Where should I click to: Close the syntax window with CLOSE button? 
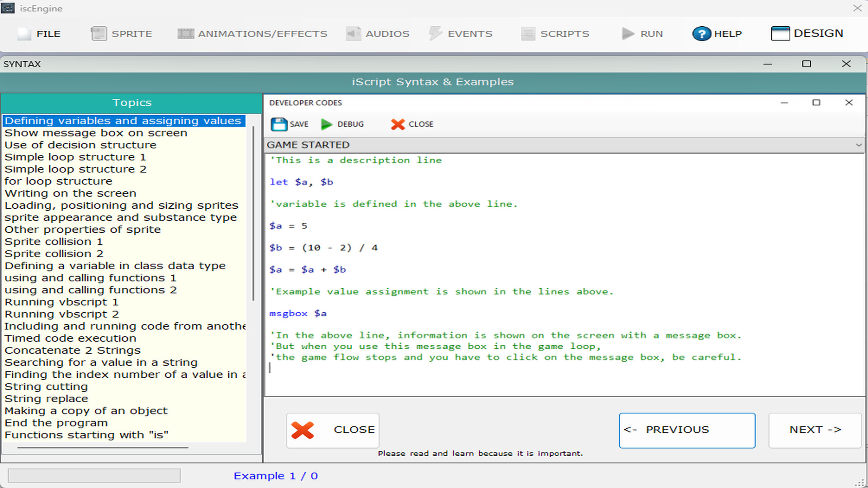(x=333, y=430)
